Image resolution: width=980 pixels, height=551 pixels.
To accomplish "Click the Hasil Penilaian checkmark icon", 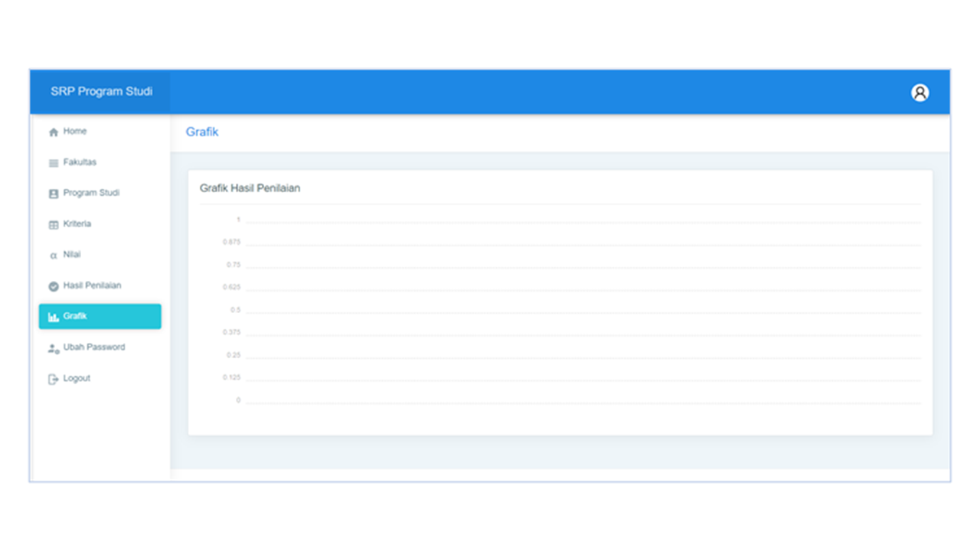I will click(54, 286).
